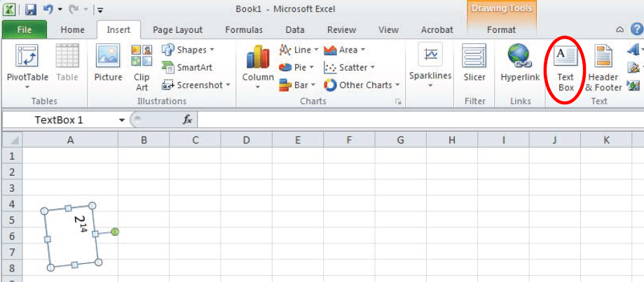The image size is (644, 282).
Task: Click the green rotation handle of the text box
Action: coord(115,232)
